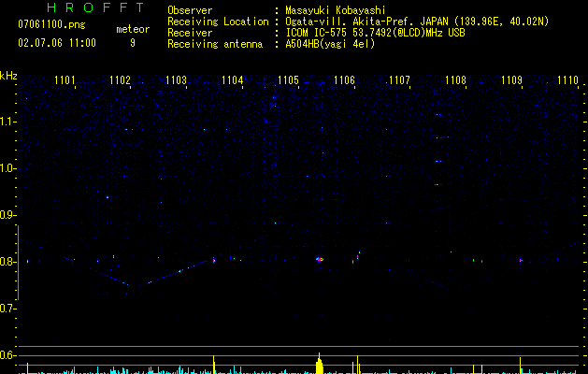Click the Receiving Location label

click(x=218, y=22)
